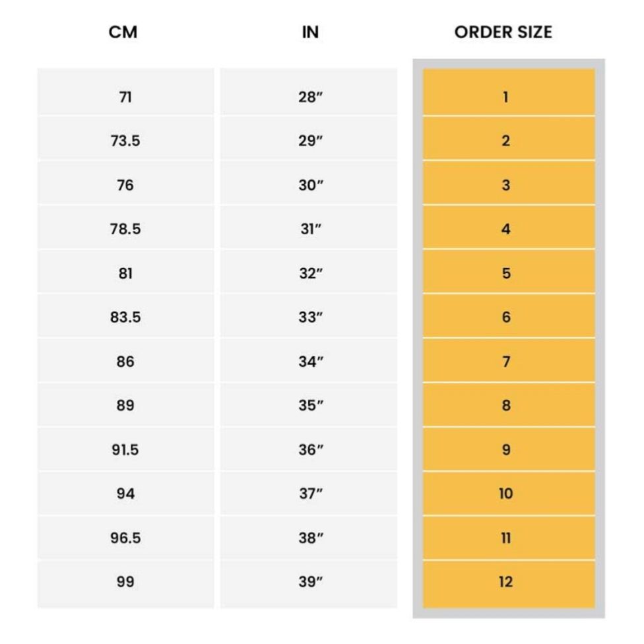Screen dimensions: 644x644
Task: Click the 73.5 centimeter cell
Action: [125, 141]
